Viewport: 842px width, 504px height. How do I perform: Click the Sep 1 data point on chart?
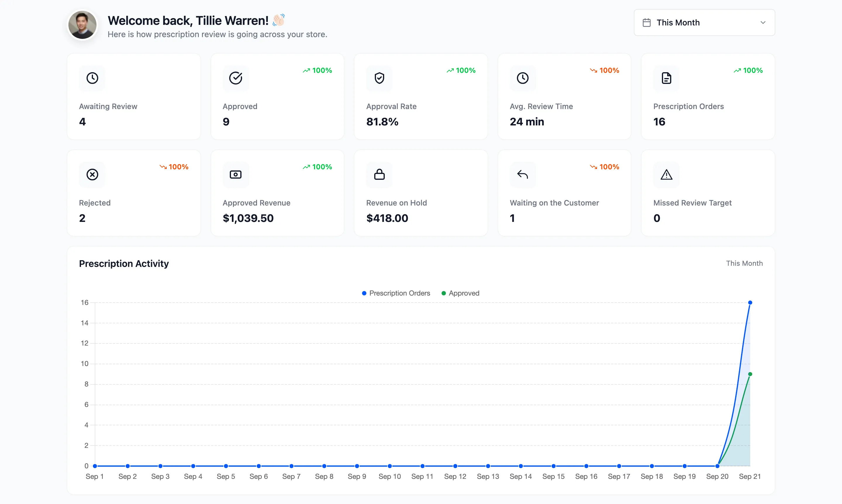point(95,466)
